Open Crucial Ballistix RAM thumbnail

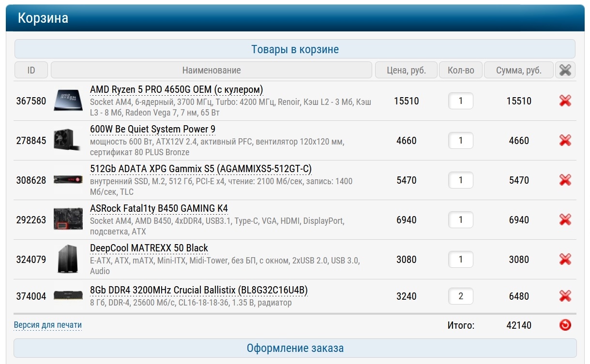point(69,296)
